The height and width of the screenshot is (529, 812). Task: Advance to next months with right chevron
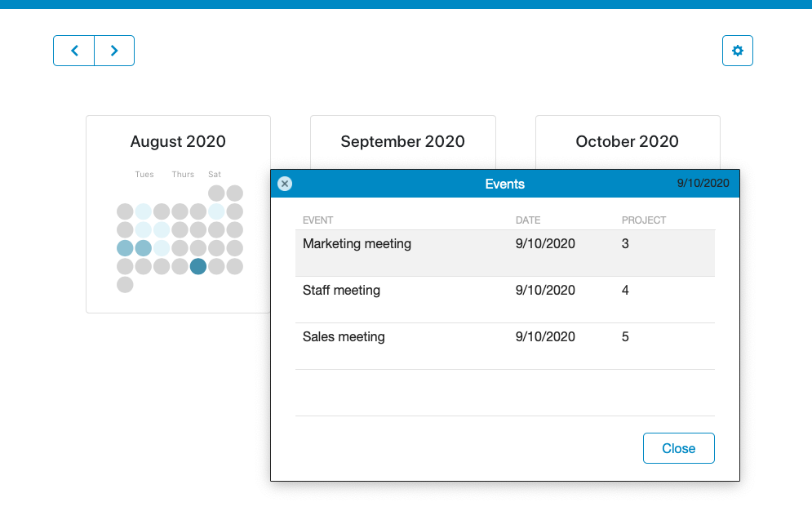click(114, 51)
